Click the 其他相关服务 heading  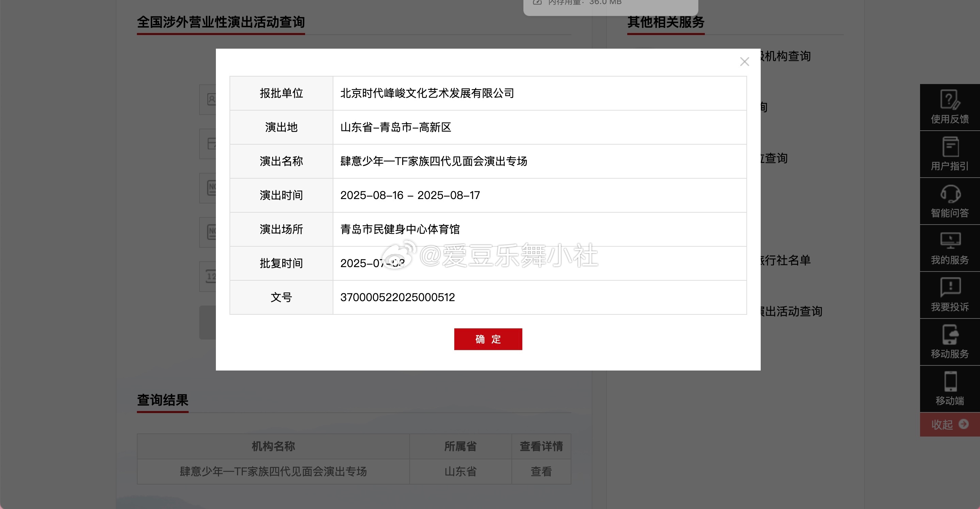[x=666, y=22]
